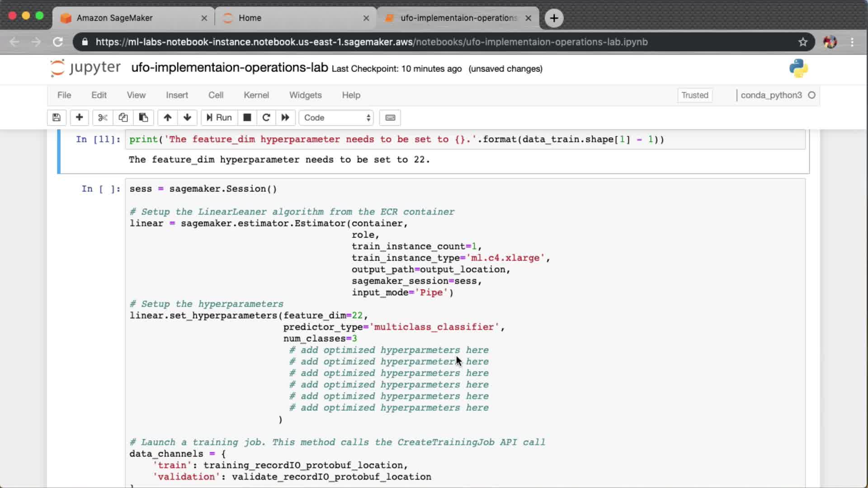Click the save and checkpoint icon

[57, 117]
